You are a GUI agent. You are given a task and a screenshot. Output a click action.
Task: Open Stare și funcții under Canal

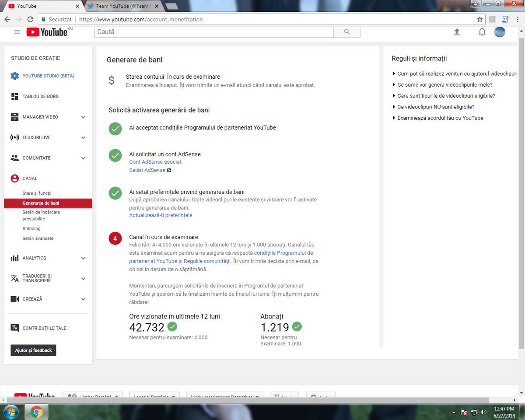tap(37, 193)
